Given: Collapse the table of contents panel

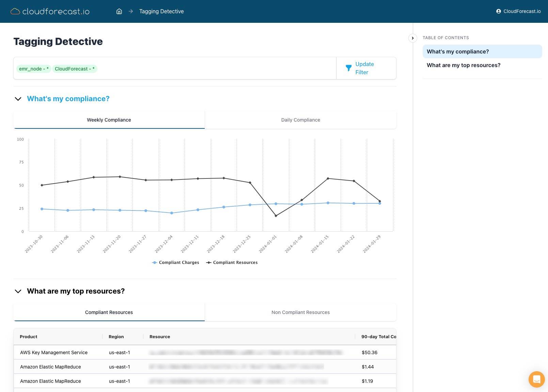Looking at the screenshot, I should 412,38.
